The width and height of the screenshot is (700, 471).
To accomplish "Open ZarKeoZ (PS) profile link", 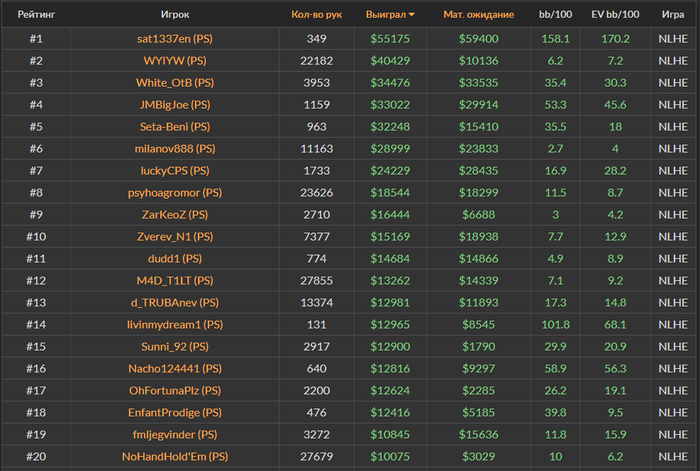I will coord(175,215).
